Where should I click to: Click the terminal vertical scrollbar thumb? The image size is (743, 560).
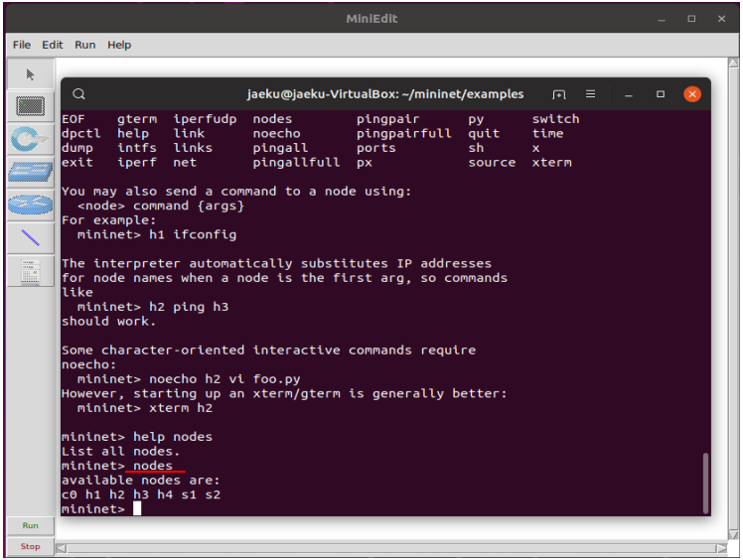tap(705, 483)
